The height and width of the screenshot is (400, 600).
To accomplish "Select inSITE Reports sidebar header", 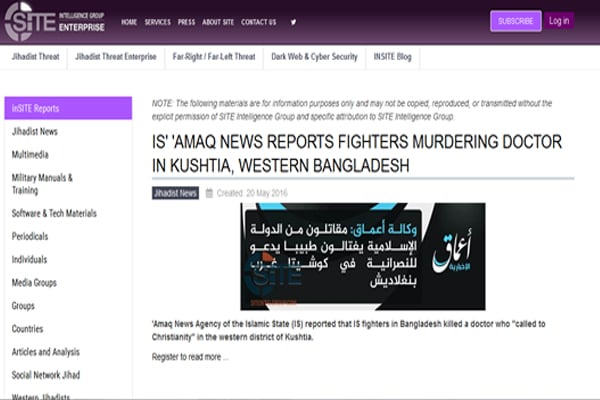I will pyautogui.click(x=68, y=108).
